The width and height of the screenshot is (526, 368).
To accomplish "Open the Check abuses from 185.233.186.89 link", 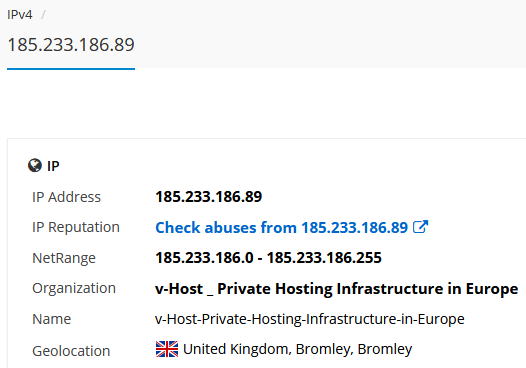I will pyautogui.click(x=281, y=227).
